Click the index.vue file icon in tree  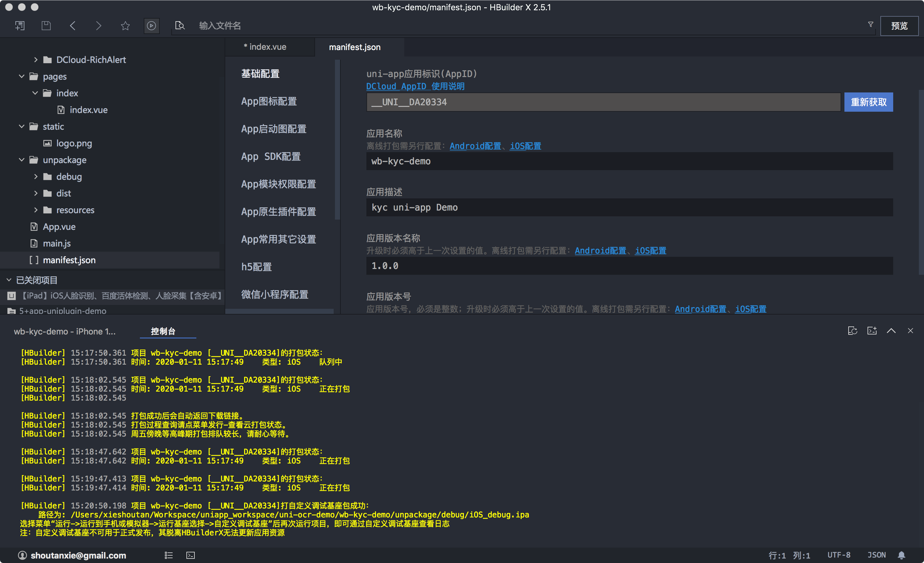61,109
